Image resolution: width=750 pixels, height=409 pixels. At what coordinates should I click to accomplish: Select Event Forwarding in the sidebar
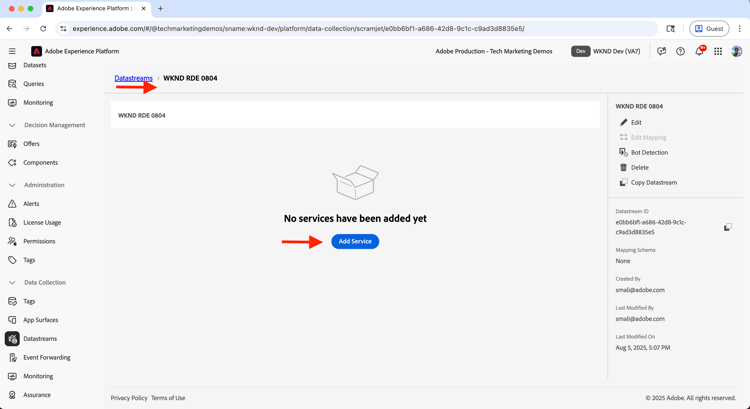47,357
